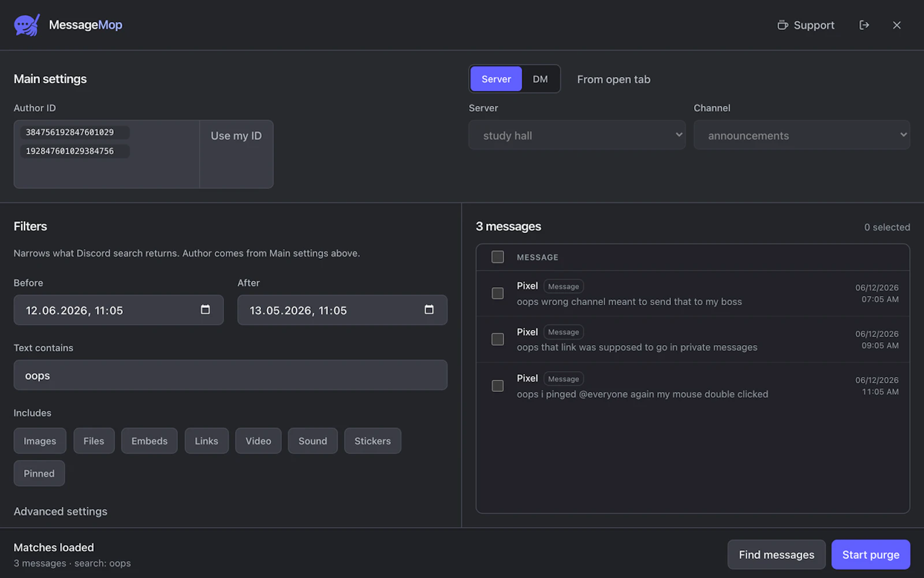The width and height of the screenshot is (924, 578).
Task: Toggle the Stickers include filter
Action: tap(372, 441)
